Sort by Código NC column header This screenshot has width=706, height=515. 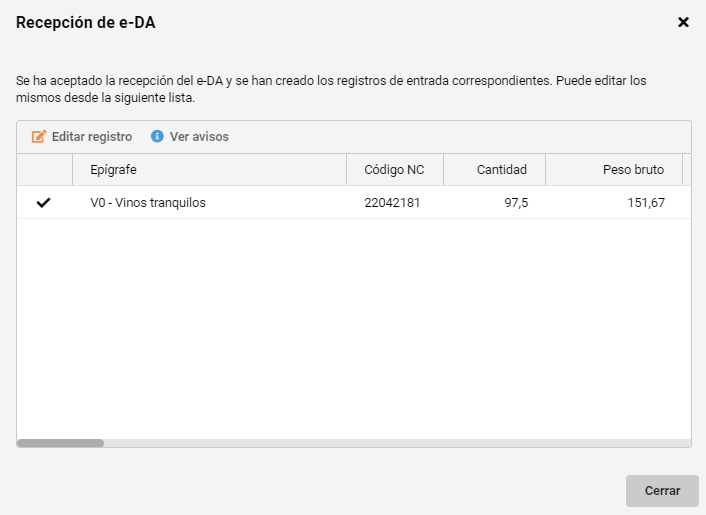tap(395, 170)
